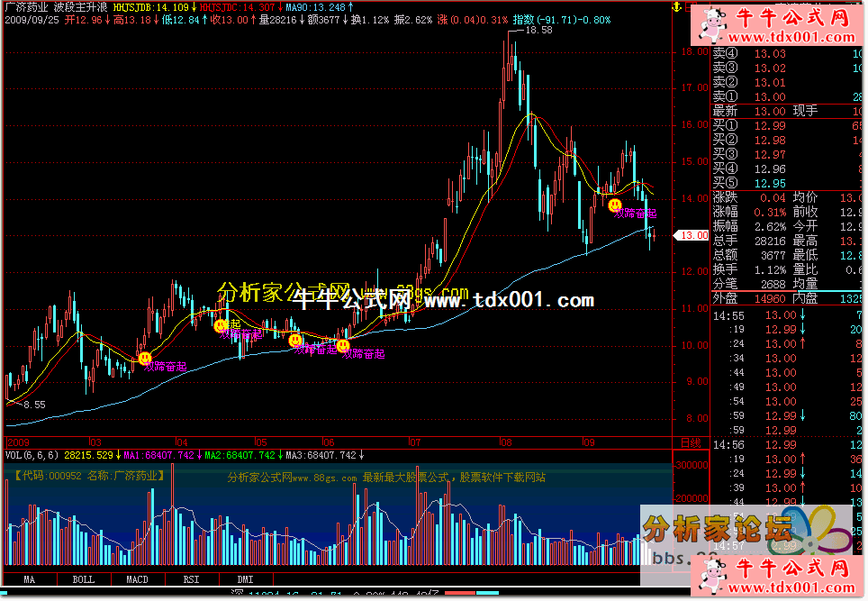Click the 卖① ask row at 13.00

coord(787,97)
